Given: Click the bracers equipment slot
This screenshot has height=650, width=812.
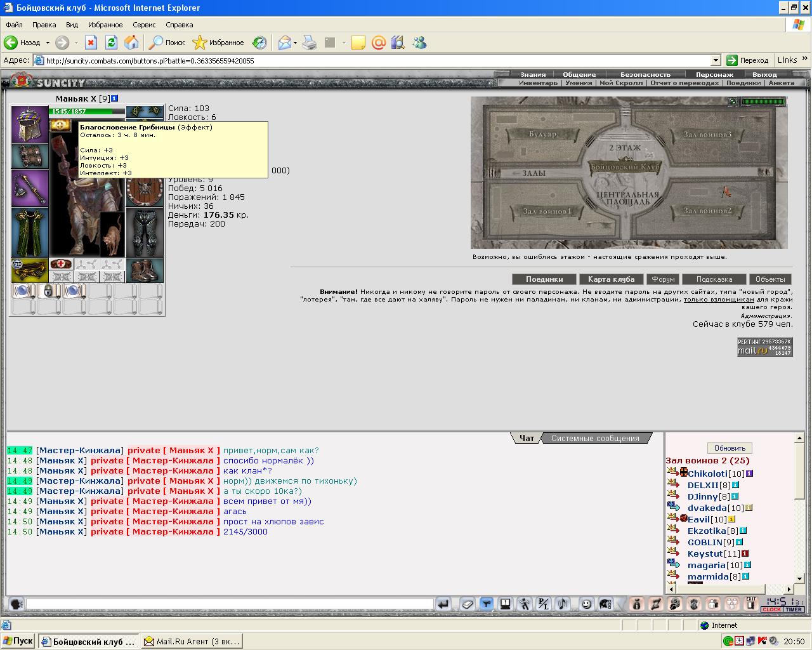Looking at the screenshot, I should click(x=30, y=156).
